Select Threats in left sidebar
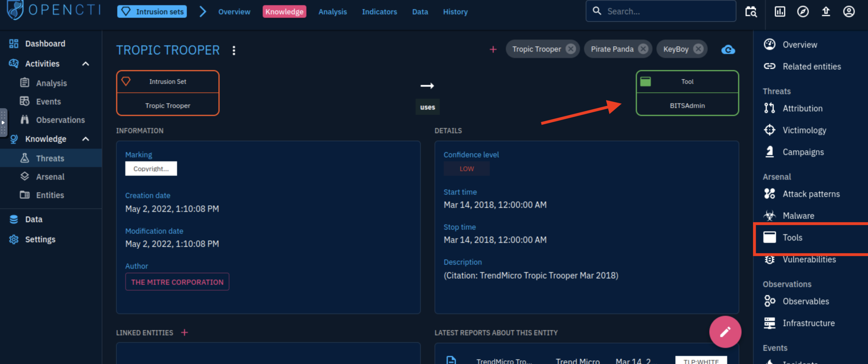868x364 pixels. tap(50, 158)
